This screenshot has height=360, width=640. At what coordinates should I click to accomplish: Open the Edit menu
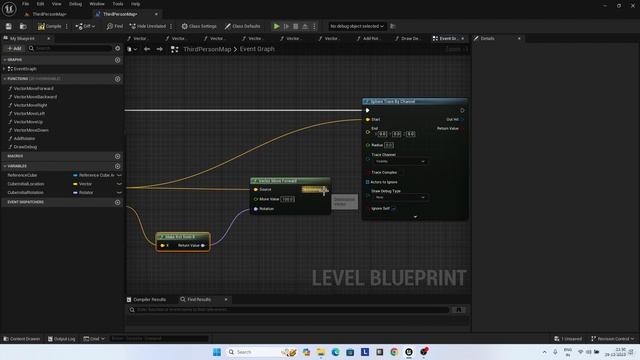(40, 4)
